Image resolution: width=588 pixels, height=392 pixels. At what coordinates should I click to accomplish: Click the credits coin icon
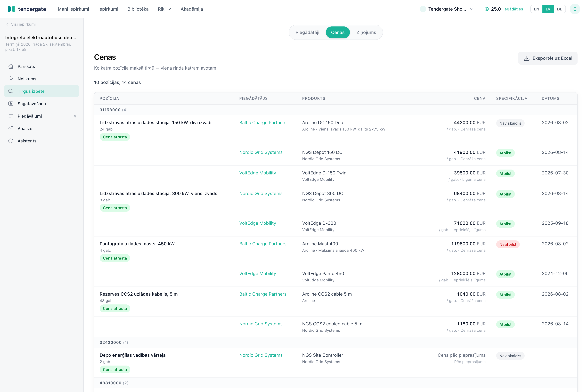(487, 9)
